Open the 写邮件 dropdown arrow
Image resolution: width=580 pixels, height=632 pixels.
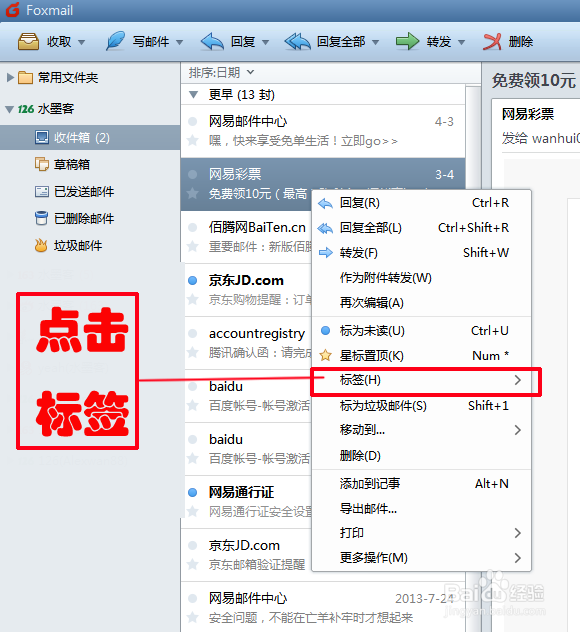179,42
